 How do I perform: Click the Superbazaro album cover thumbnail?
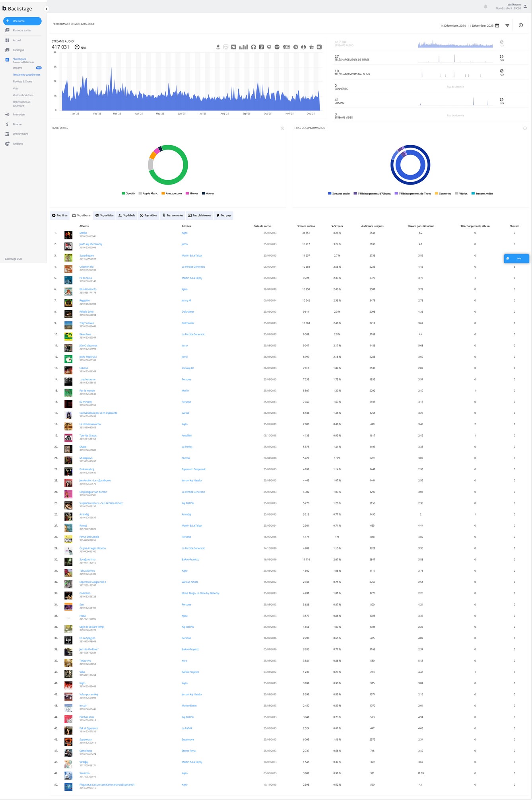tap(68, 257)
